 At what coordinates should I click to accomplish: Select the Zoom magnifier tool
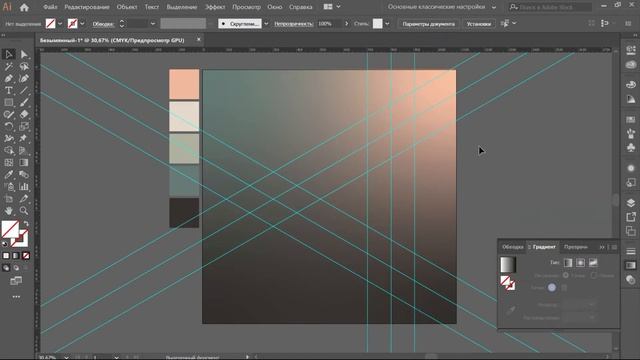tap(24, 211)
